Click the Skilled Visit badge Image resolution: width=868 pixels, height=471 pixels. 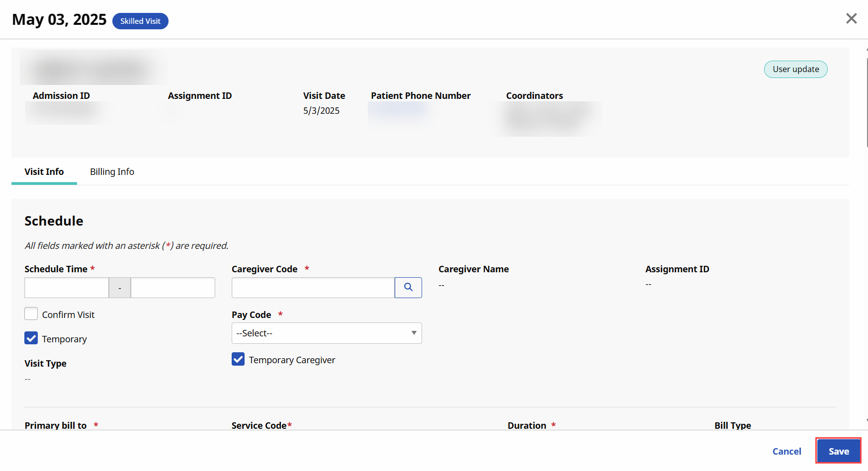click(x=140, y=21)
